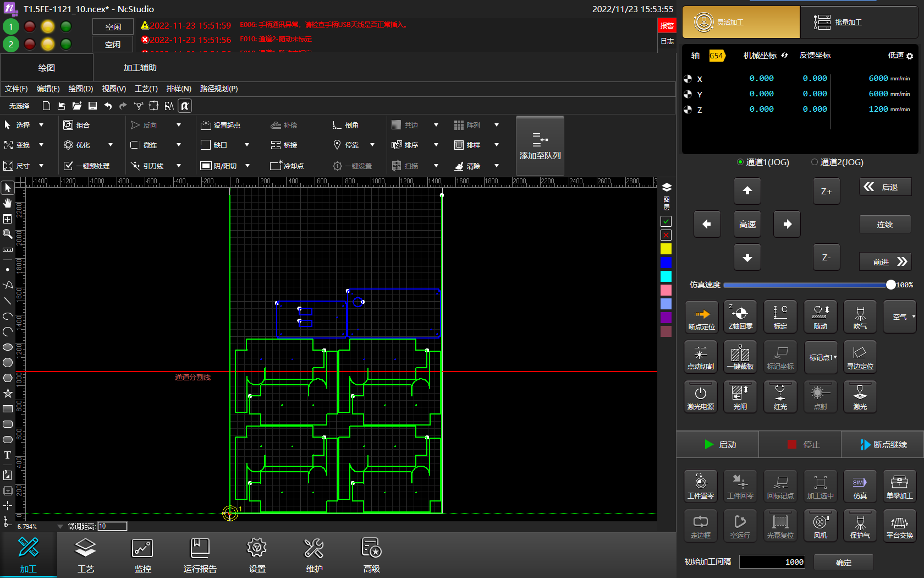Open the 标记点1 marker dropdown
Image resolution: width=924 pixels, height=578 pixels.
coord(822,357)
